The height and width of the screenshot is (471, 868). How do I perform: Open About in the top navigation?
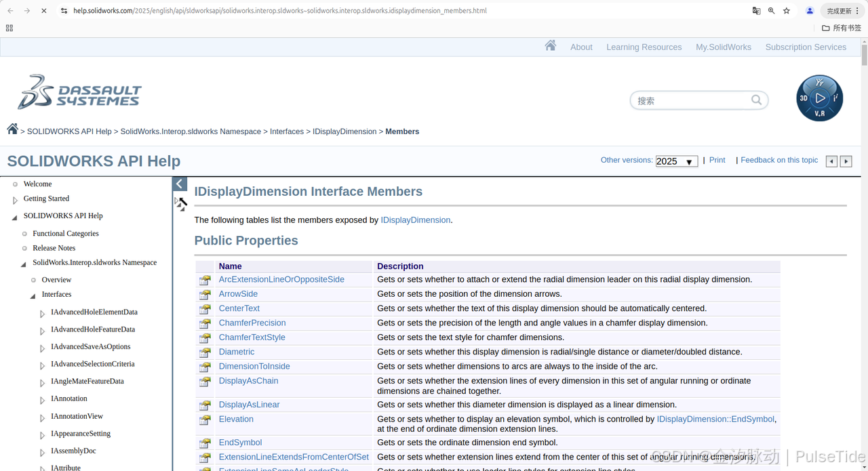tap(581, 47)
